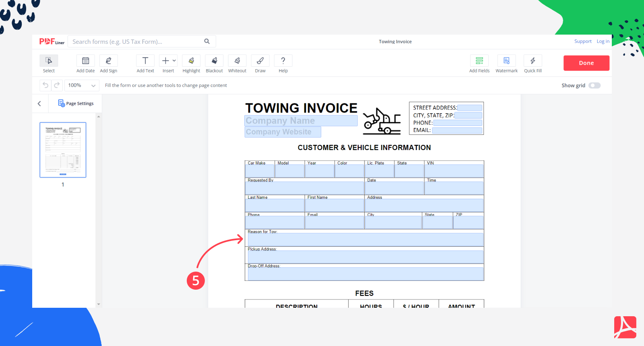This screenshot has width=644, height=346.
Task: Open the 100% zoom dropdown
Action: click(x=82, y=85)
